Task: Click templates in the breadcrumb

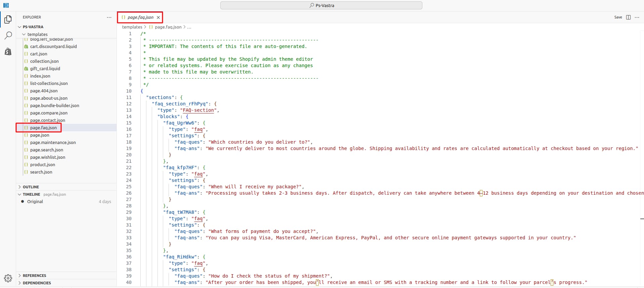Action: [x=132, y=27]
